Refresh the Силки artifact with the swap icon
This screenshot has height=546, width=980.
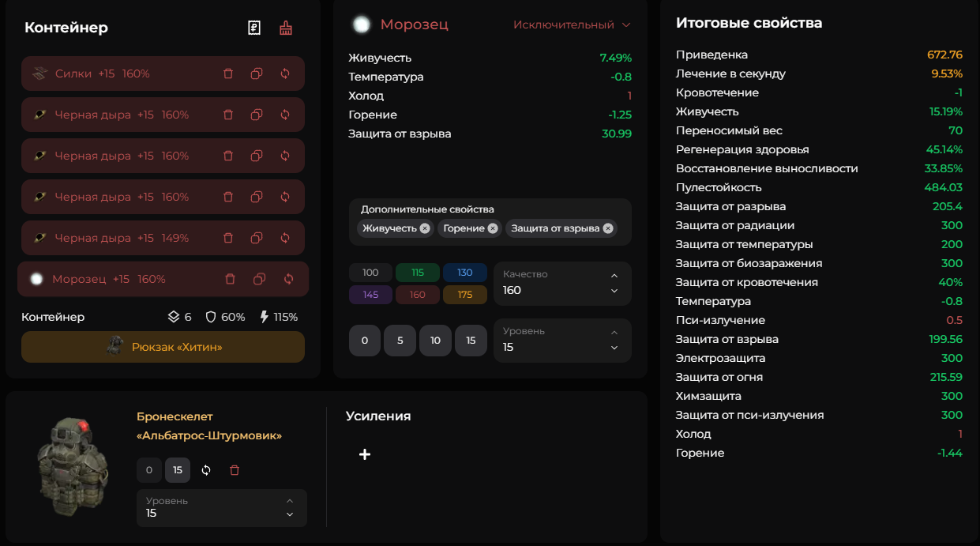[x=285, y=73]
